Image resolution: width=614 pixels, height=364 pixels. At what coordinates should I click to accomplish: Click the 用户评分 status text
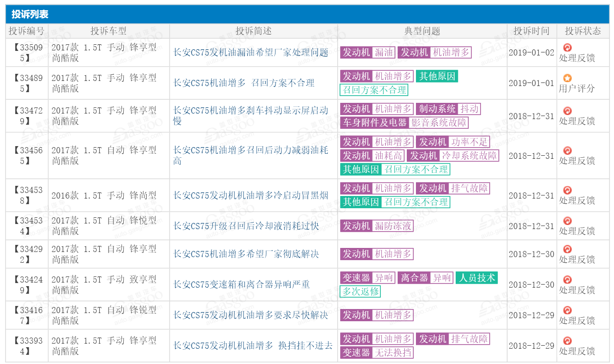click(x=576, y=89)
